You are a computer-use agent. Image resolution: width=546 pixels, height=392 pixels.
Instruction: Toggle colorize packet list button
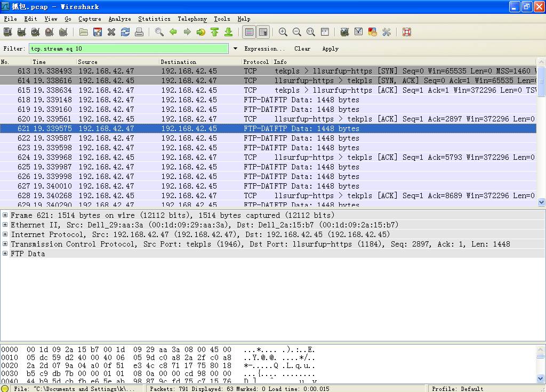(250, 32)
